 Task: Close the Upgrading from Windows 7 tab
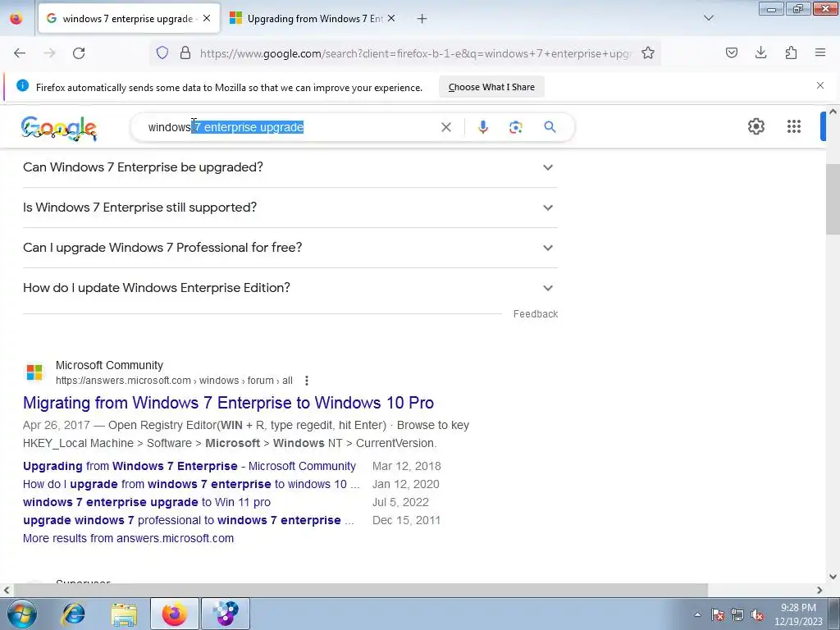(x=391, y=18)
